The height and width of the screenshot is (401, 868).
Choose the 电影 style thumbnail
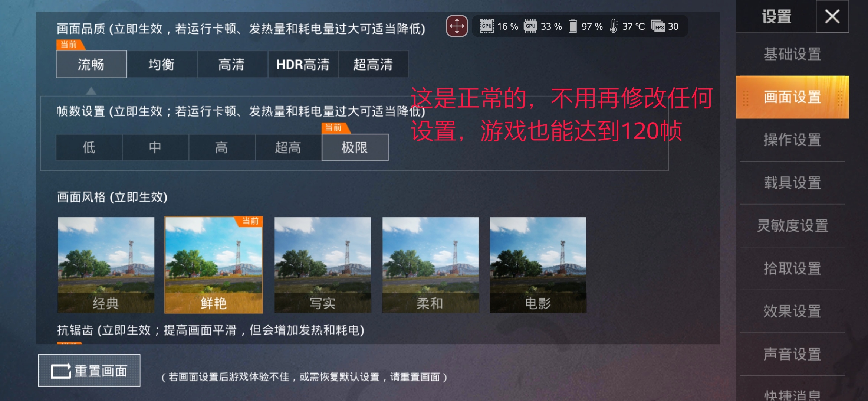click(x=538, y=265)
